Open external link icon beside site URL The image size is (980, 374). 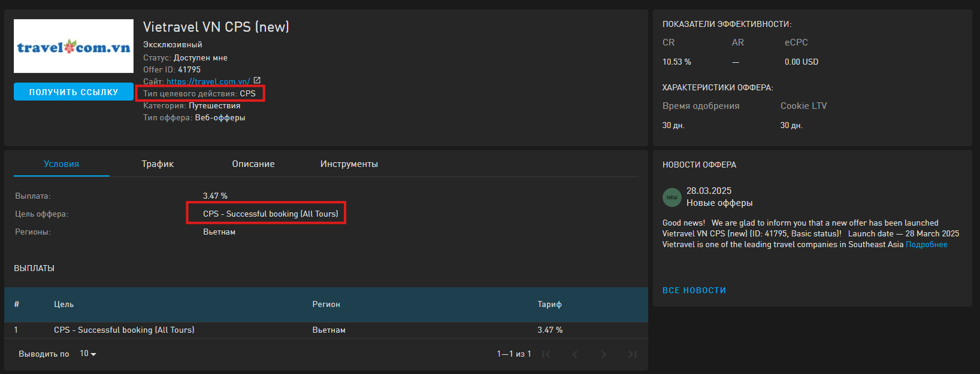[x=257, y=81]
